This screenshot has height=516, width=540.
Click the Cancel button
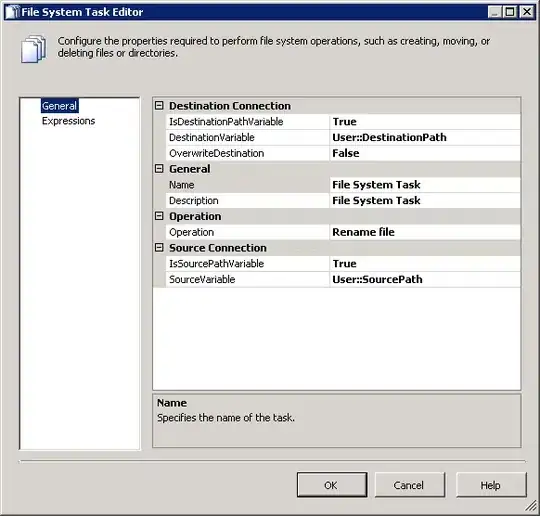click(409, 485)
